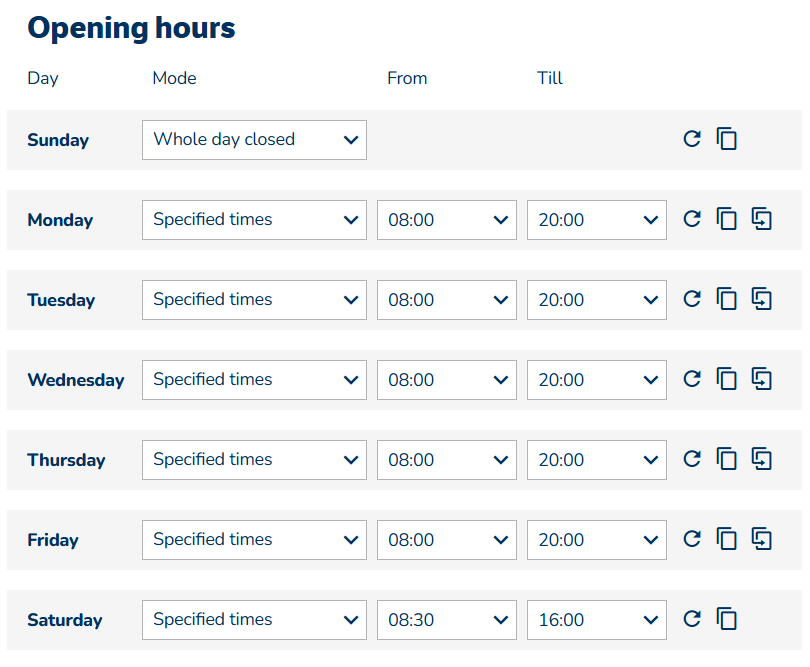The width and height of the screenshot is (810, 667).
Task: Open Monday From time dropdown
Action: click(447, 220)
